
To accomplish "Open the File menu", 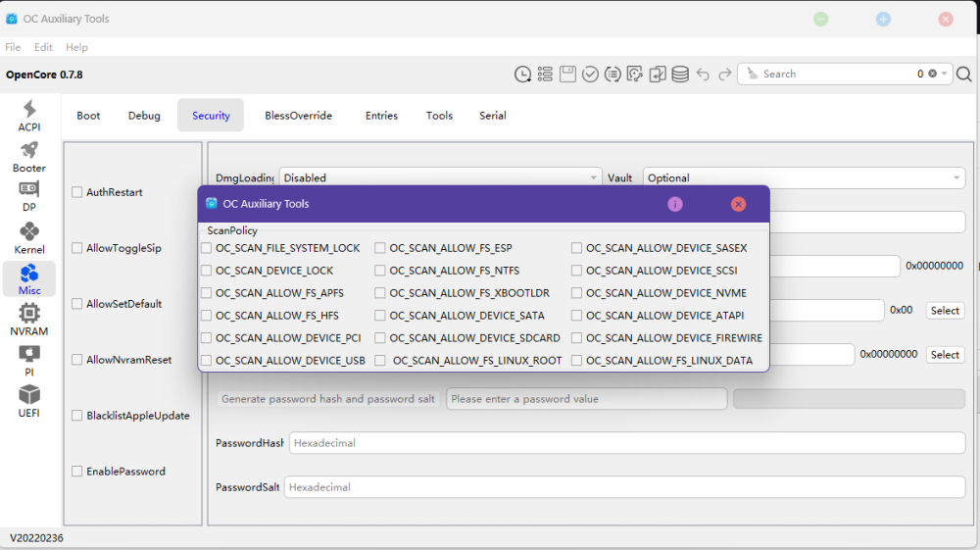I will pyautogui.click(x=13, y=47).
